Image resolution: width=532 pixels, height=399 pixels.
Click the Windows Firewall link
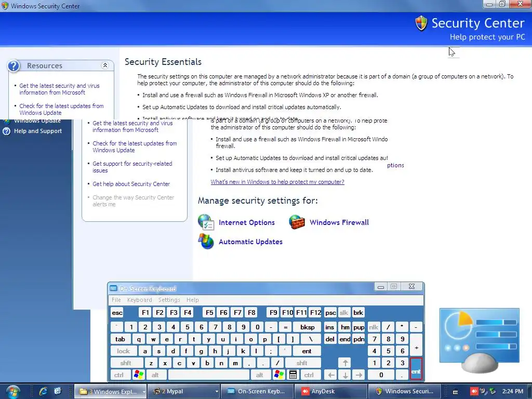coord(339,222)
